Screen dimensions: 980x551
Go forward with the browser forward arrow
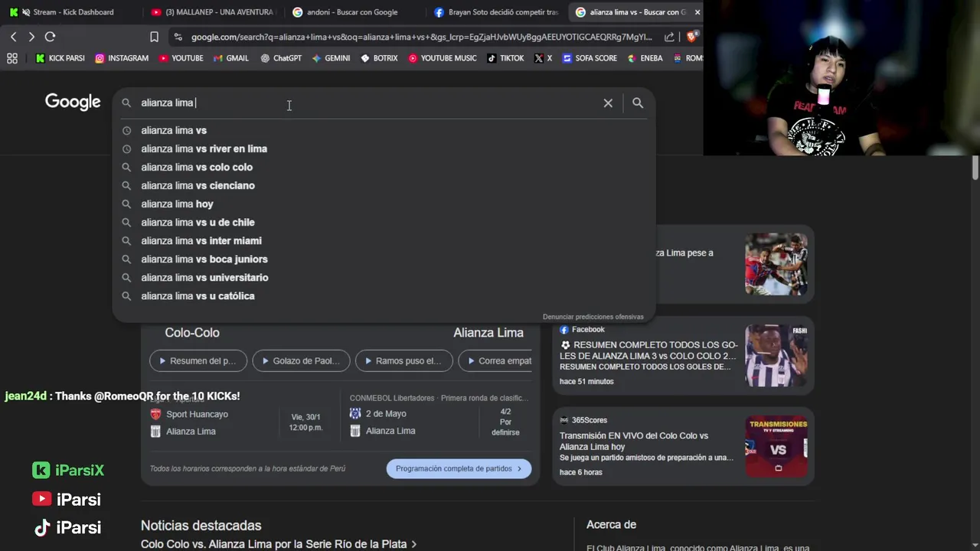[31, 37]
